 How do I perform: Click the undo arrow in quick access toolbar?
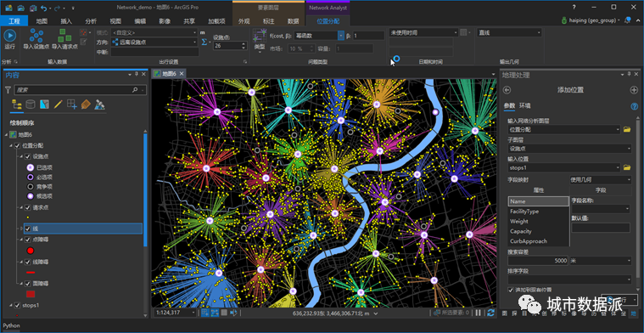click(44, 8)
